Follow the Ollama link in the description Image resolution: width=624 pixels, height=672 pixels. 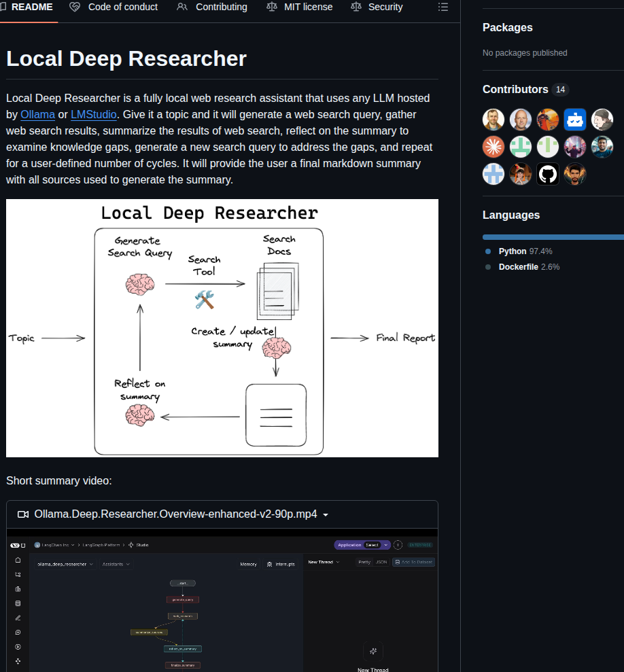click(x=38, y=114)
